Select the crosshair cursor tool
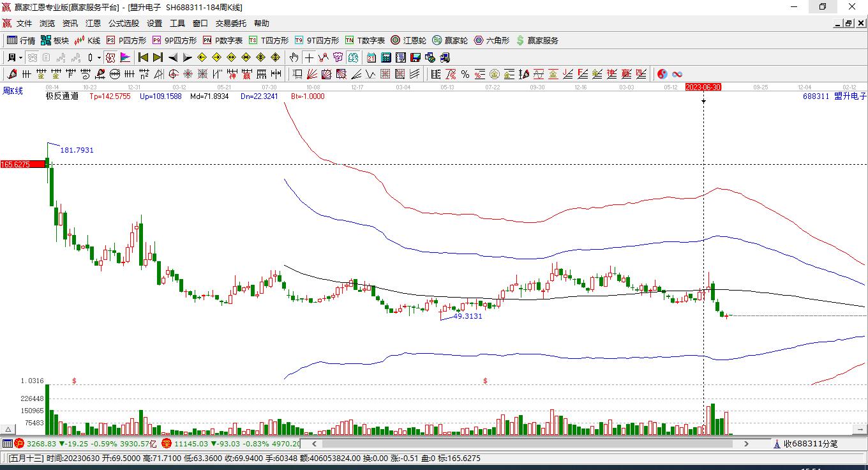Image resolution: width=868 pixels, height=470 pixels. 309,57
